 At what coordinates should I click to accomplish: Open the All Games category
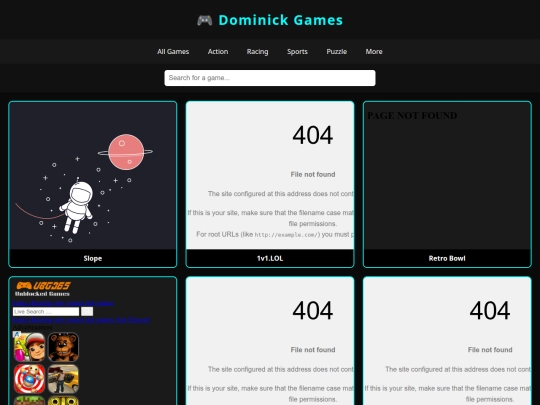point(173,51)
